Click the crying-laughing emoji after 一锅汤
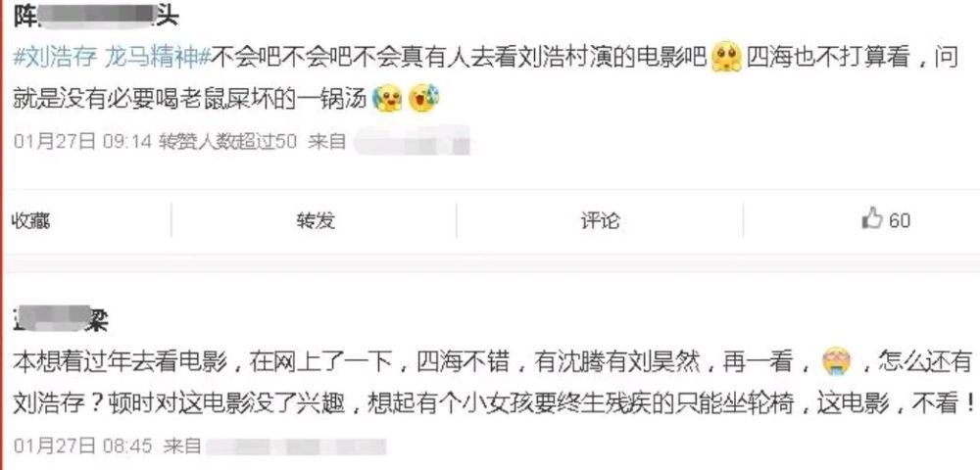This screenshot has height=470, width=980. click(x=386, y=99)
